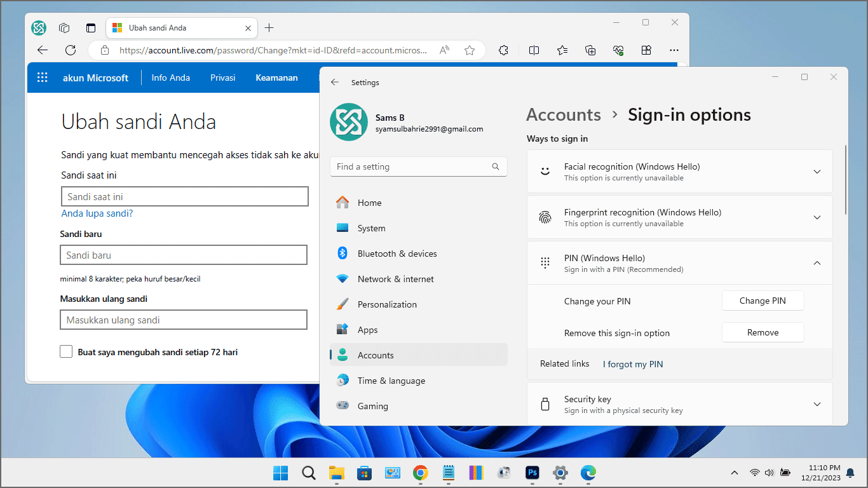868x488 pixels.
Task: Open a new tab in Edge
Action: pos(269,28)
